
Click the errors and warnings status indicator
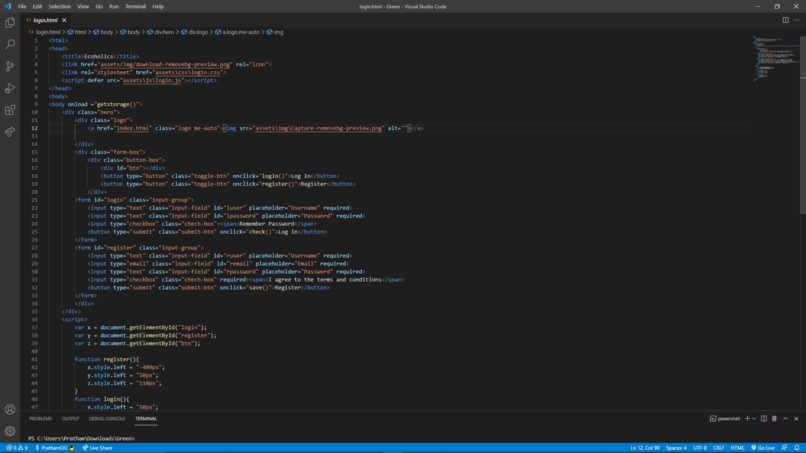click(17, 448)
